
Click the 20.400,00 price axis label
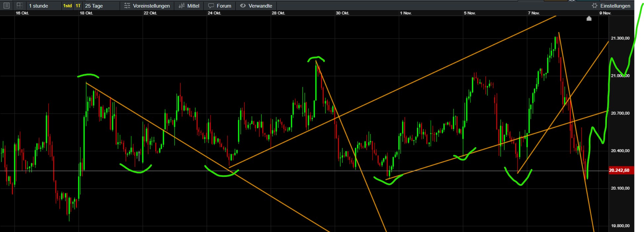point(620,151)
